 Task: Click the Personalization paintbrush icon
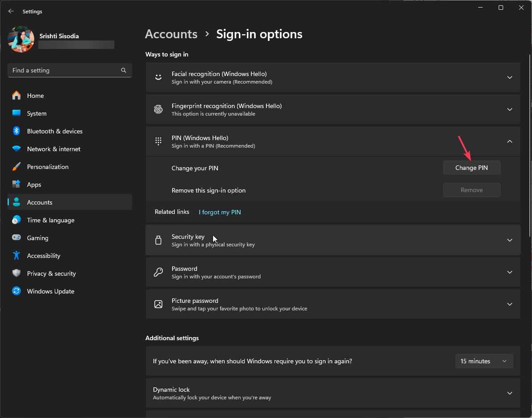click(x=16, y=167)
